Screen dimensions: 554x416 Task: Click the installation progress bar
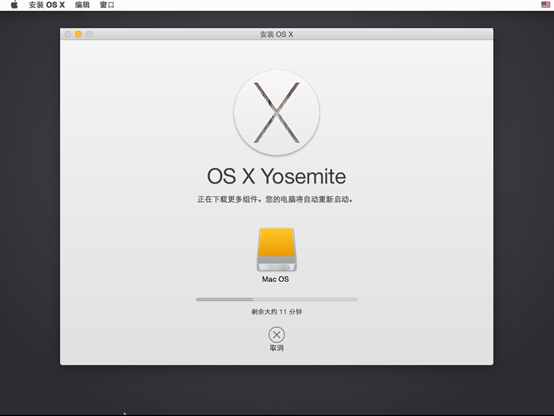pos(277,299)
